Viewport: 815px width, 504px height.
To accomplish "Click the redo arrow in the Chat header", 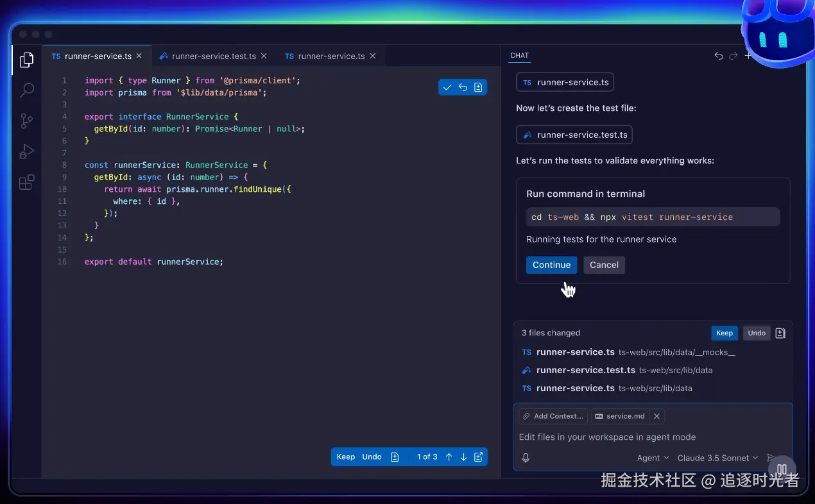I will tap(733, 56).
